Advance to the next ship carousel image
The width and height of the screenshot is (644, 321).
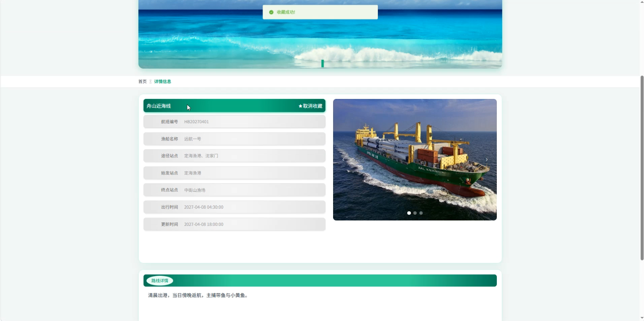[487, 159]
